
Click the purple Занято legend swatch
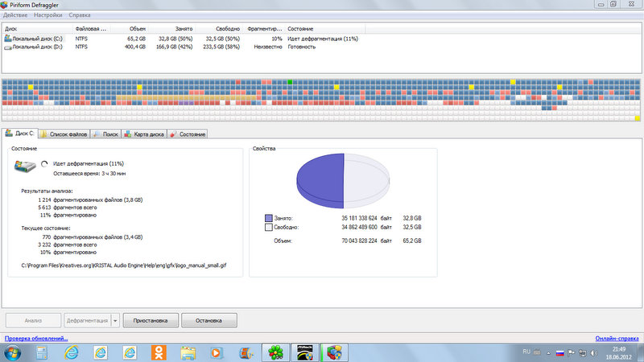(x=269, y=218)
